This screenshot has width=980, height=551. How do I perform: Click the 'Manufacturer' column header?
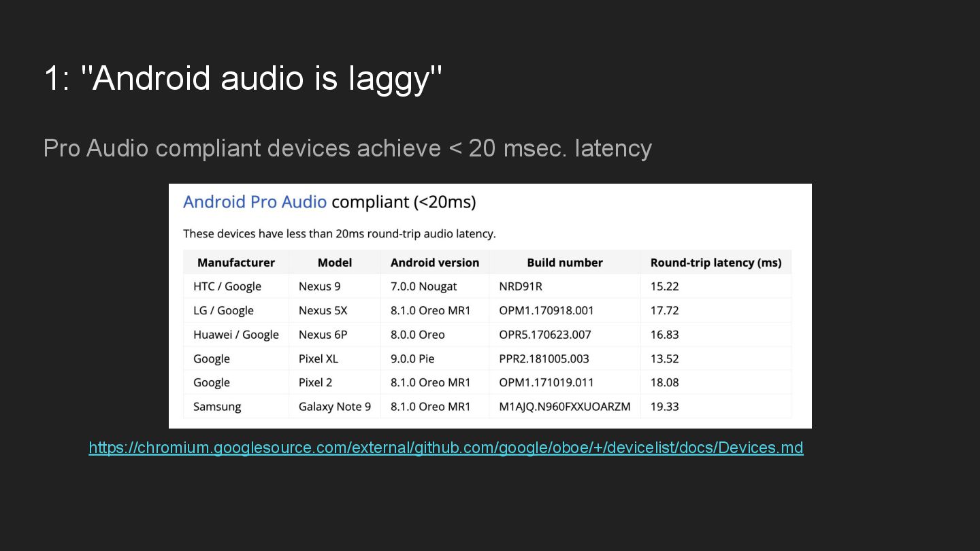[x=236, y=263]
